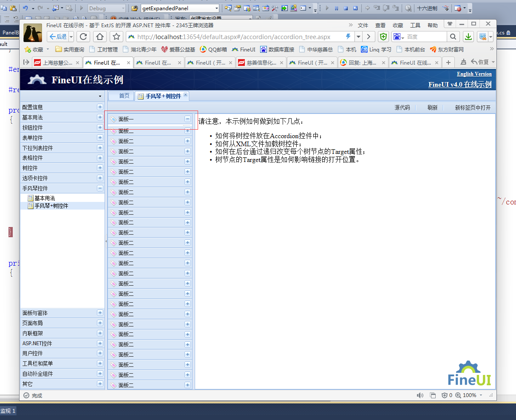Expand the 树控件 accordion panel

pos(100,168)
